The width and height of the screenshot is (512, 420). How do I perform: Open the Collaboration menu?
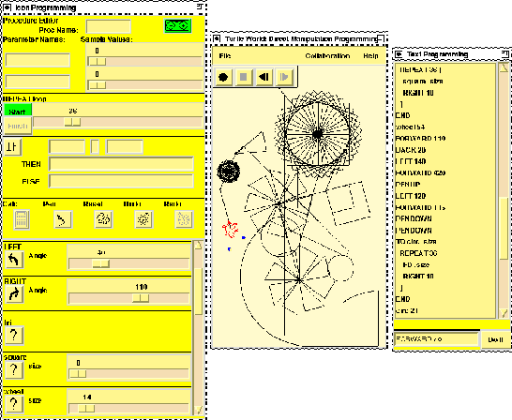coord(327,56)
